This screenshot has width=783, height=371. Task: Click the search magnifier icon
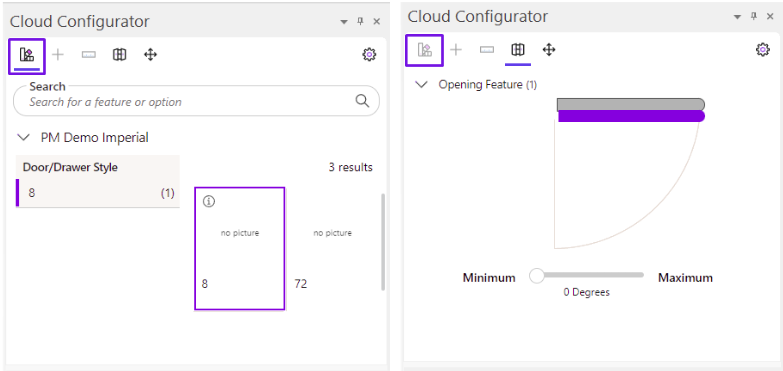[x=362, y=100]
